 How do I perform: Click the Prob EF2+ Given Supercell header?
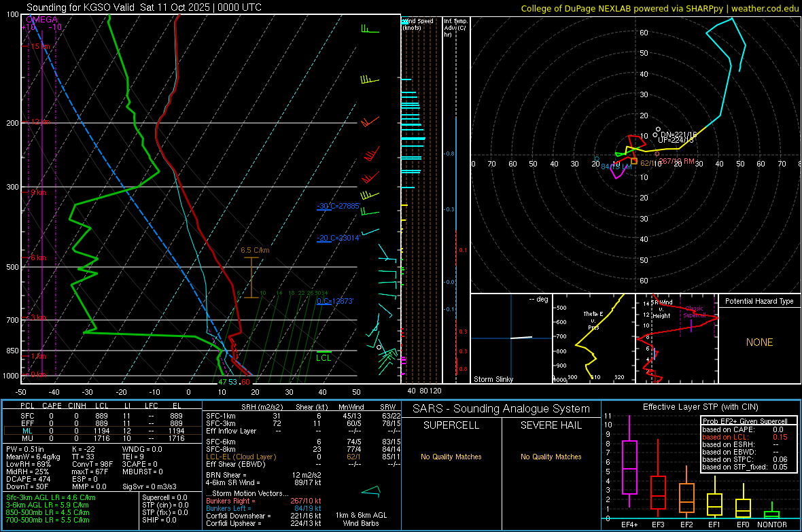click(745, 421)
